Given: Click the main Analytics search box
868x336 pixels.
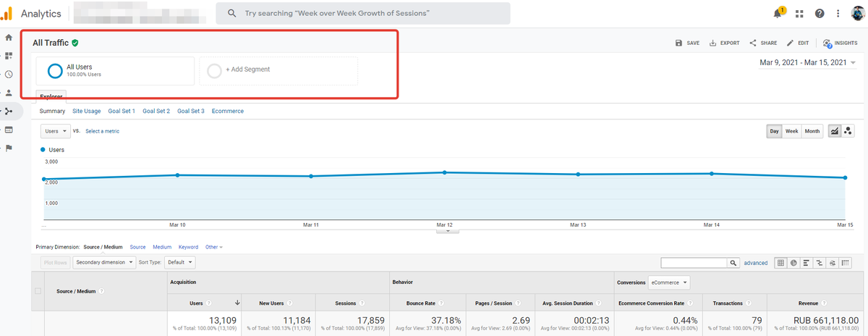Looking at the screenshot, I should [363, 13].
